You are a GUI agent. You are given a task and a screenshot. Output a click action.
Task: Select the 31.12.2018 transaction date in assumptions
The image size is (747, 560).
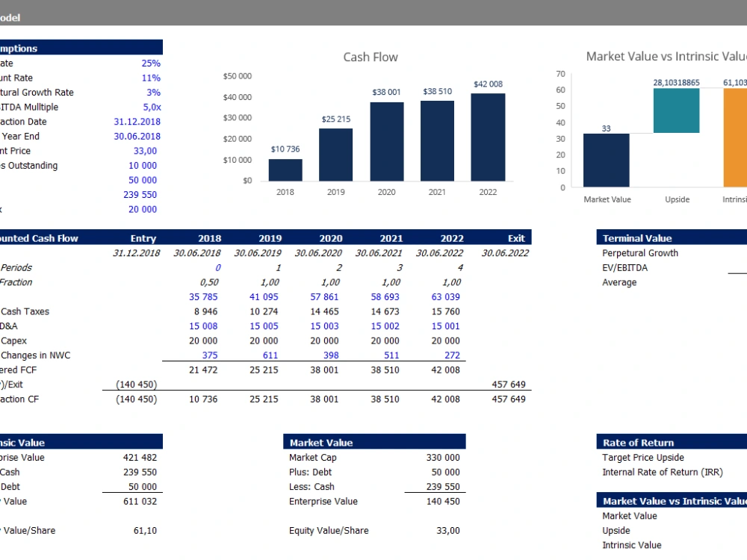click(137, 122)
